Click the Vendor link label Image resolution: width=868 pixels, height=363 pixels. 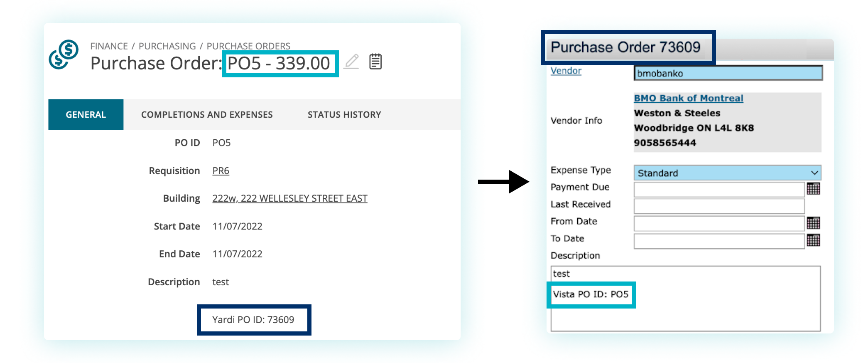tap(566, 71)
